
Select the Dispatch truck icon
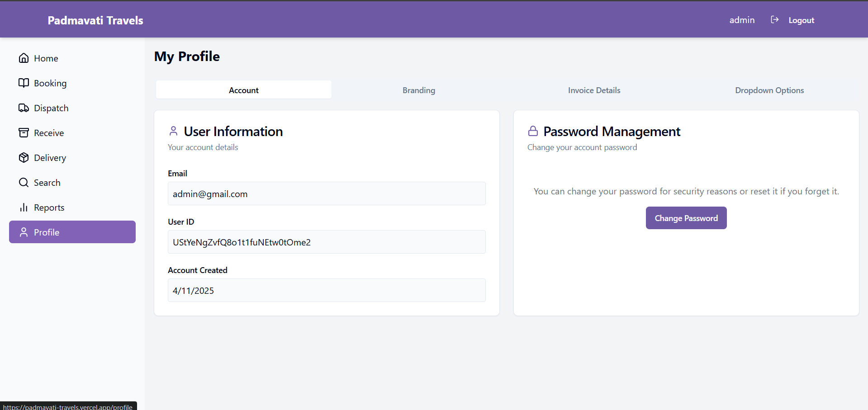click(x=24, y=108)
